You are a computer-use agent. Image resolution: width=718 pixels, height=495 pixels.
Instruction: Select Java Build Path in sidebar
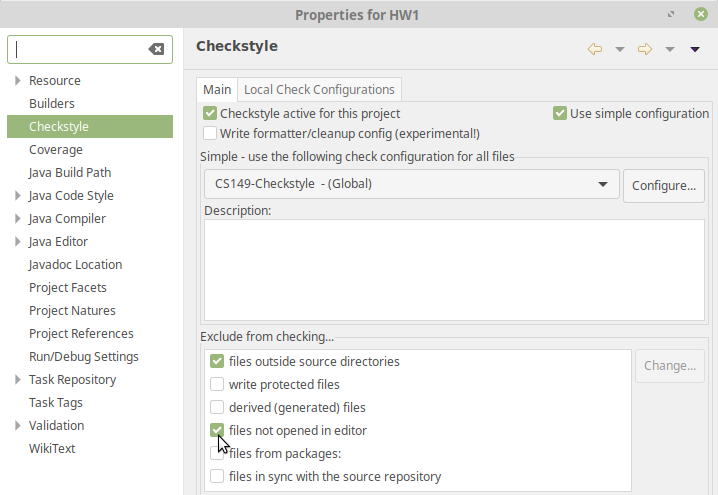tap(70, 173)
